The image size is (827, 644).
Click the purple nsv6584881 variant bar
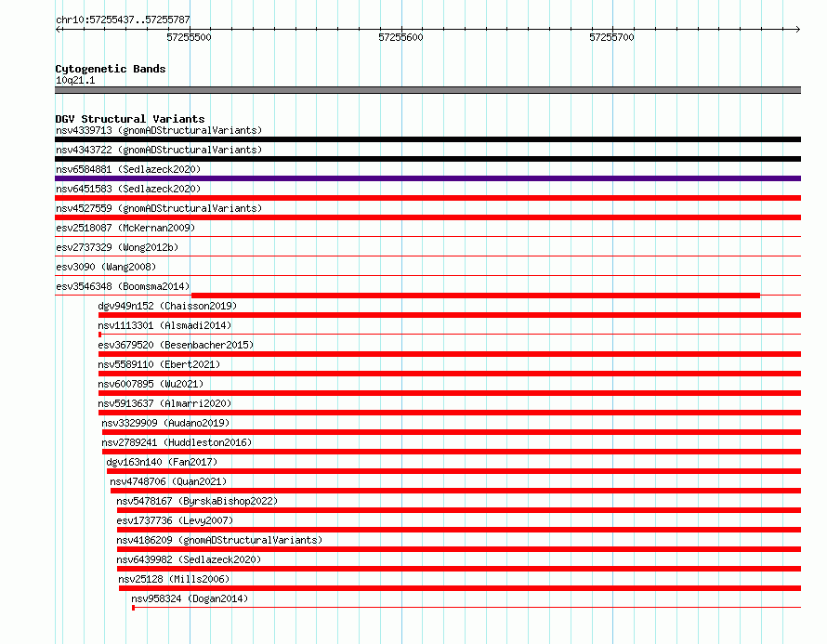427,178
